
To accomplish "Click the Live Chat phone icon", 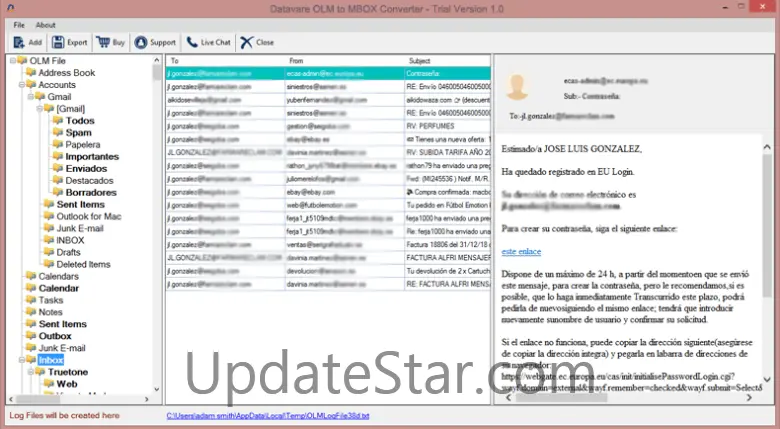I will tap(192, 42).
